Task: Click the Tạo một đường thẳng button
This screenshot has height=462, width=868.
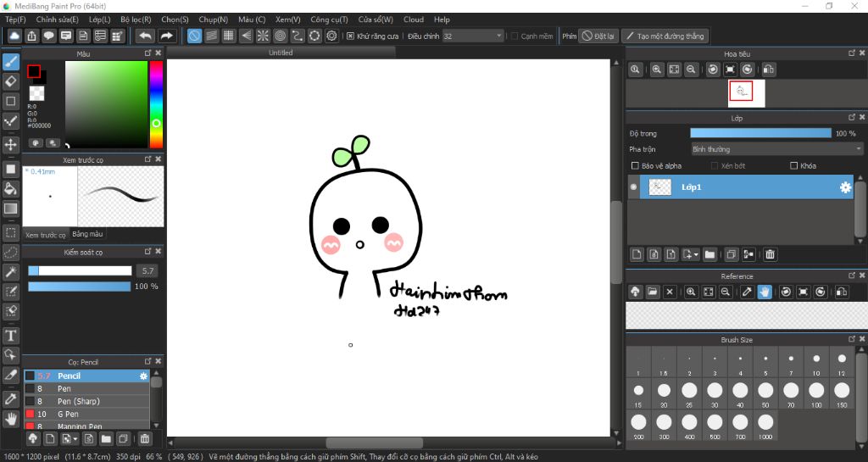Action: coord(664,36)
